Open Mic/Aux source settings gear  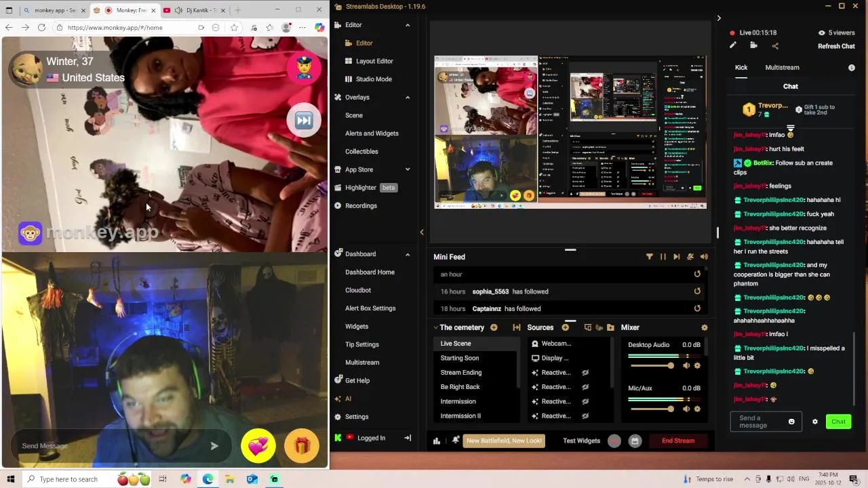point(697,409)
